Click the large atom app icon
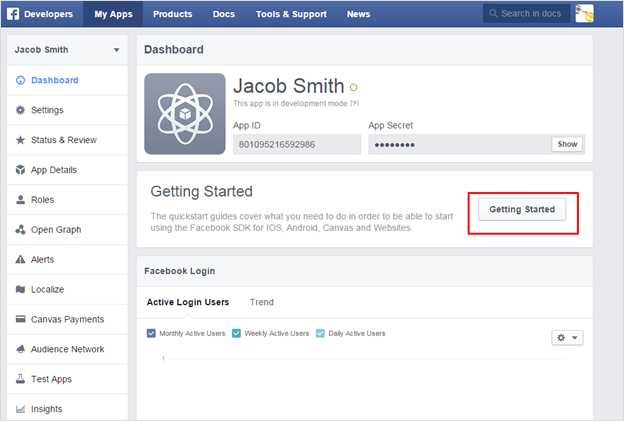 pyautogui.click(x=185, y=114)
